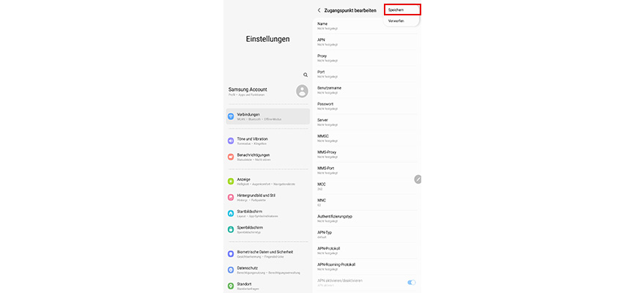The width and height of the screenshot is (644, 293).
Task: Tap the Standort location icon
Action: pos(231,286)
